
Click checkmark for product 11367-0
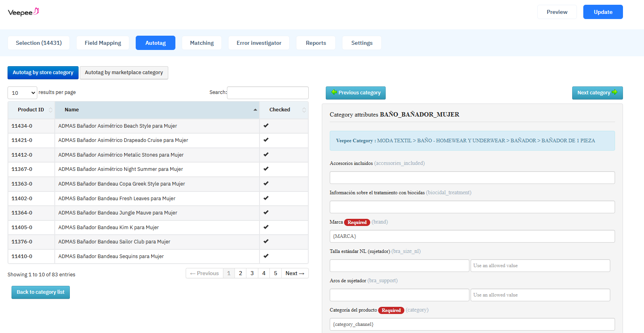coord(266,168)
